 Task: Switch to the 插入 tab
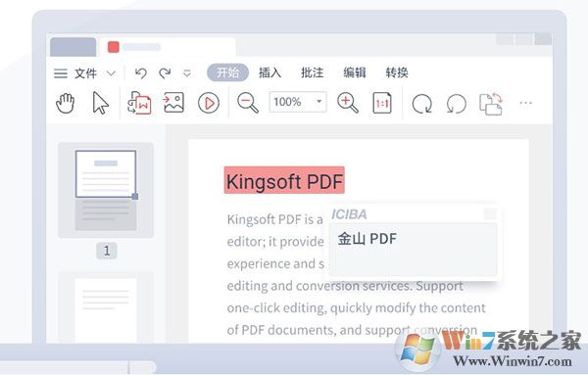(x=269, y=72)
